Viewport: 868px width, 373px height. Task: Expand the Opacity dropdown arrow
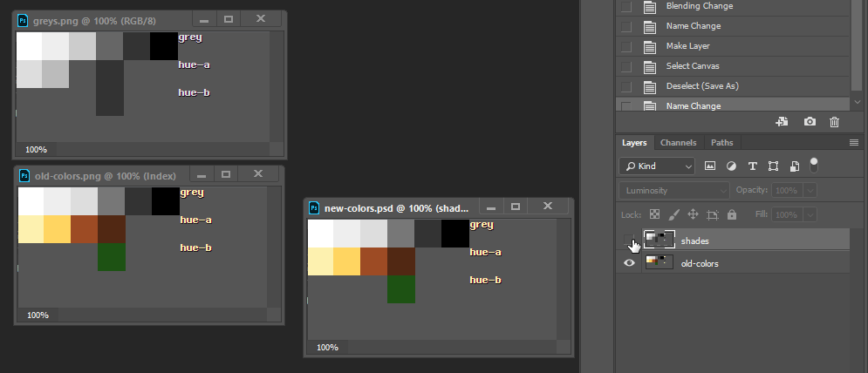pos(811,190)
